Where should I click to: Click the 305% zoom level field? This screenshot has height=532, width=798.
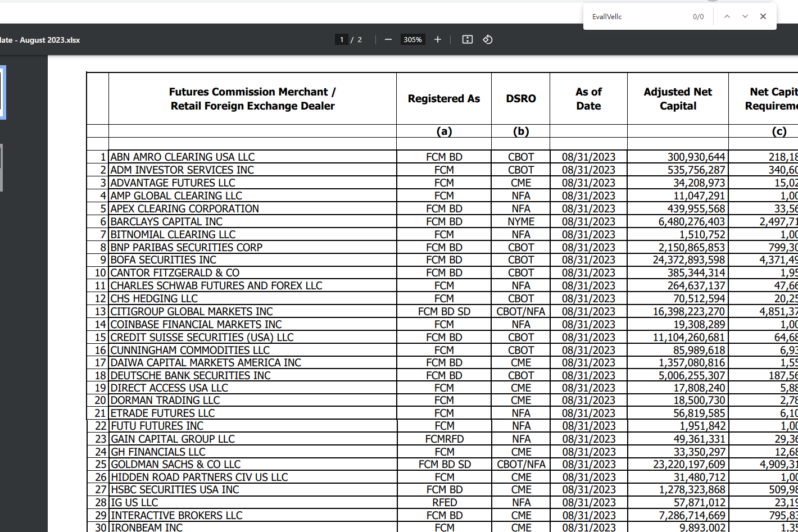coord(412,39)
